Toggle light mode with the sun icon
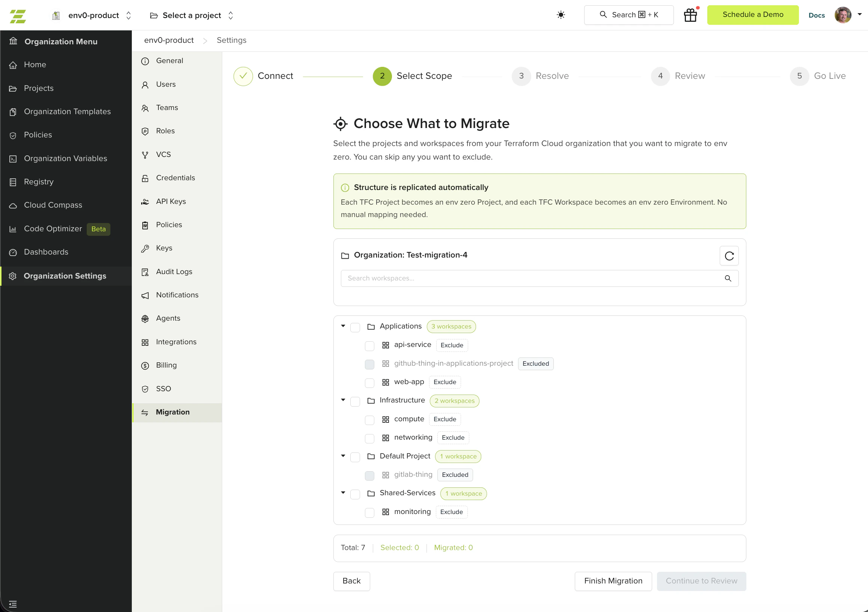The width and height of the screenshot is (868, 612). pyautogui.click(x=561, y=15)
